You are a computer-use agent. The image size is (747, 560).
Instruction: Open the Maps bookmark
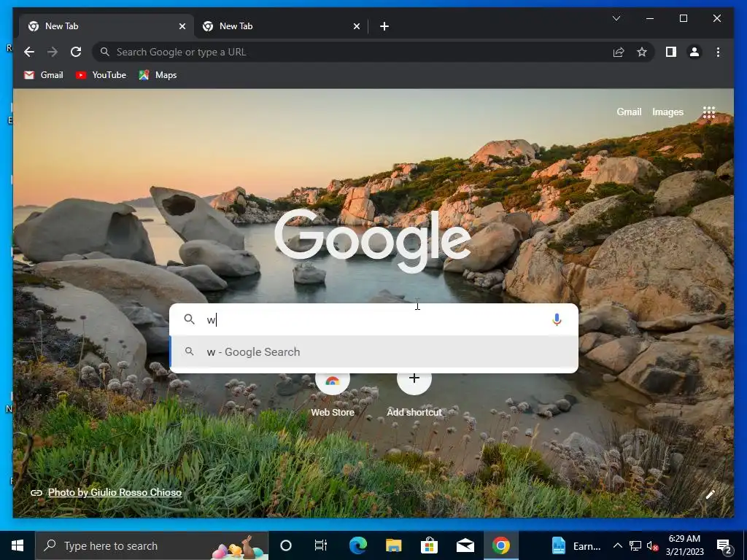[158, 75]
